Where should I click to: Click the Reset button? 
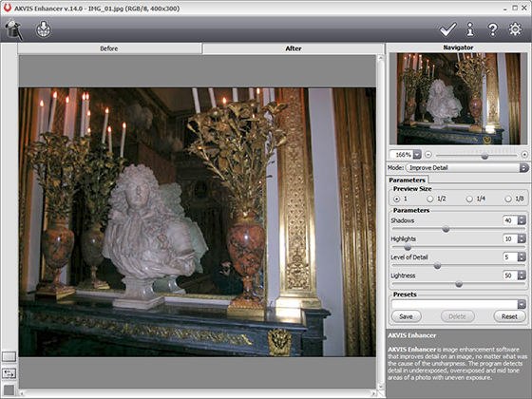[509, 316]
